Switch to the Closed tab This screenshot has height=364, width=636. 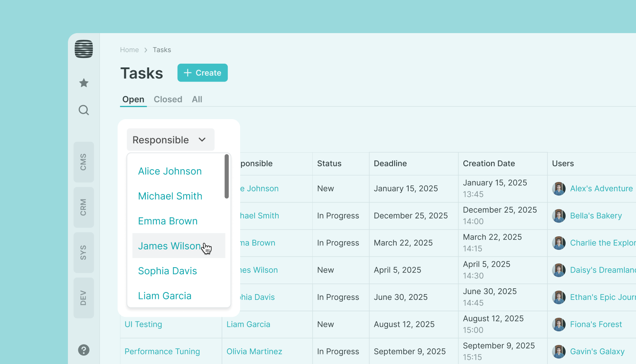tap(168, 99)
